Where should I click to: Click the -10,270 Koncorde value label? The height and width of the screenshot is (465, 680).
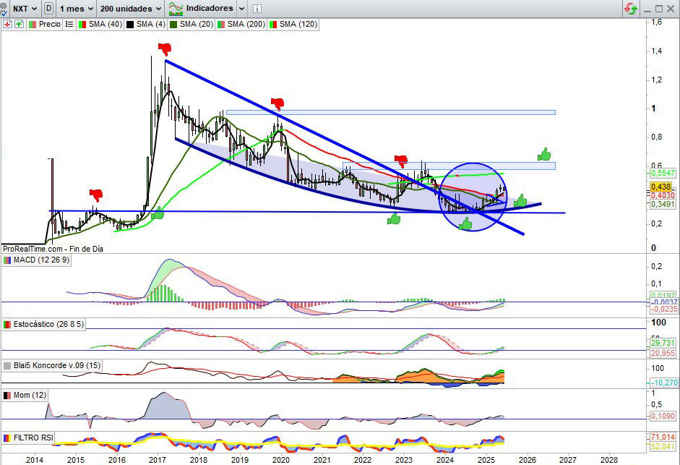click(662, 383)
